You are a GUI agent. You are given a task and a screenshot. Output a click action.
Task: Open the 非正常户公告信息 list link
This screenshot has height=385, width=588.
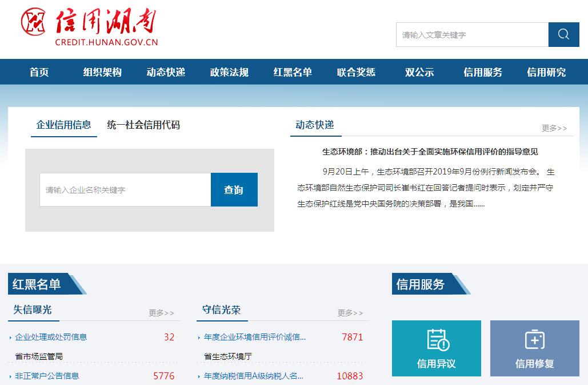(47, 376)
